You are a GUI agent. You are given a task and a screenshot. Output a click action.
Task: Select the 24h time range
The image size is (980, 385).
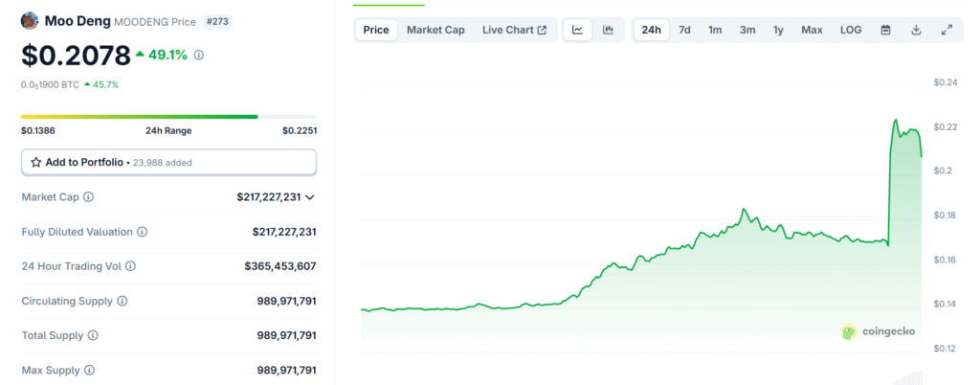coord(651,30)
